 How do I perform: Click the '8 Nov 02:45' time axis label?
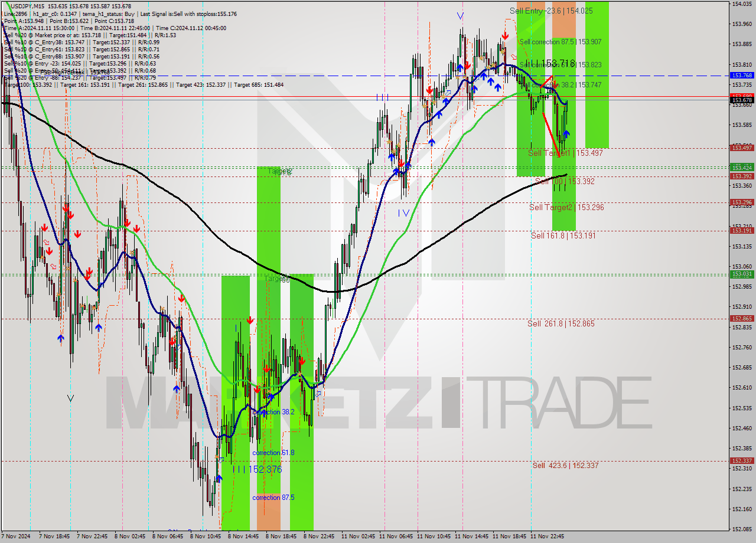coord(129,537)
